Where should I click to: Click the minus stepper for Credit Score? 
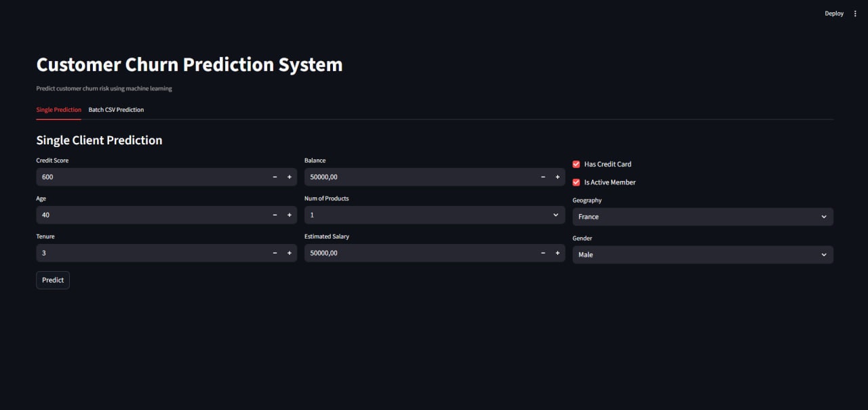coord(275,177)
